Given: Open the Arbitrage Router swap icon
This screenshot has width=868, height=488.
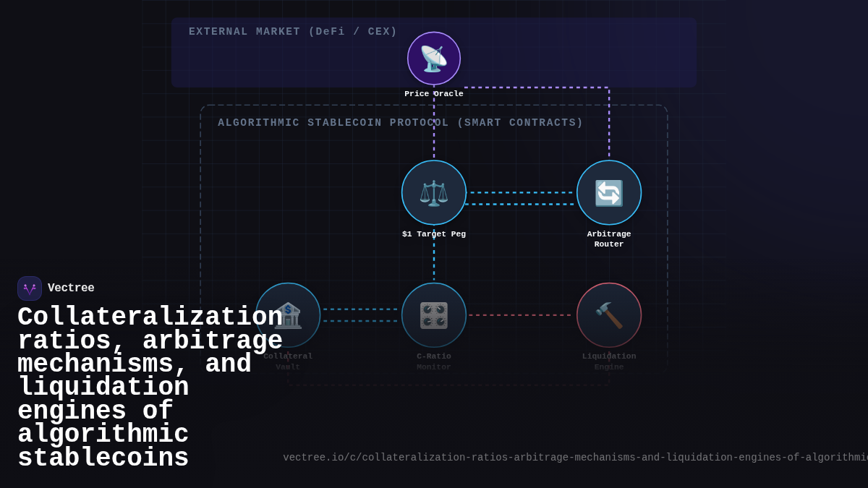Looking at the screenshot, I should (609, 192).
